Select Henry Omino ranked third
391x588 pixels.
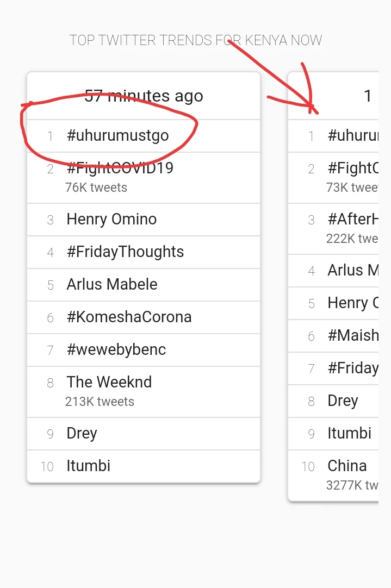[x=111, y=220]
